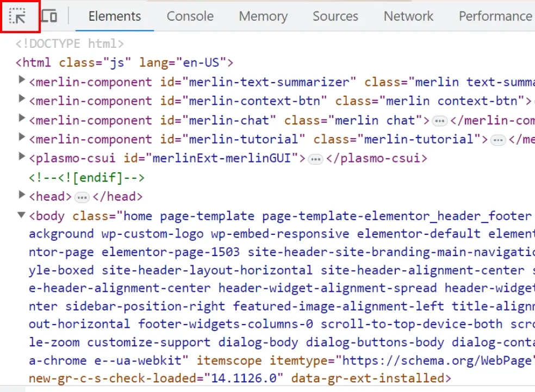The width and height of the screenshot is (535, 392).
Task: Click the id value "merlinExt-merlinGUI"
Action: click(221, 158)
